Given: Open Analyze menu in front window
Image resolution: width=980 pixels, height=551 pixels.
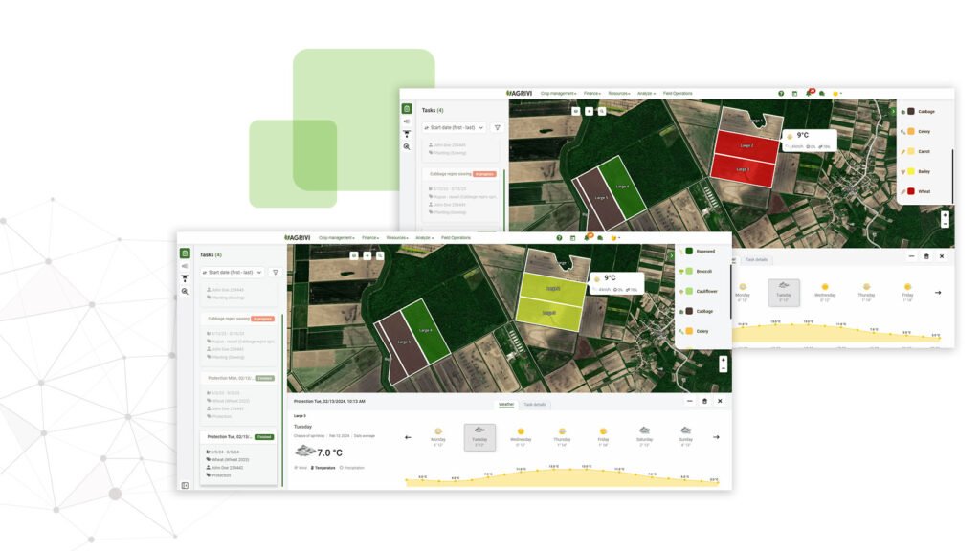Looking at the screenshot, I should coord(424,238).
